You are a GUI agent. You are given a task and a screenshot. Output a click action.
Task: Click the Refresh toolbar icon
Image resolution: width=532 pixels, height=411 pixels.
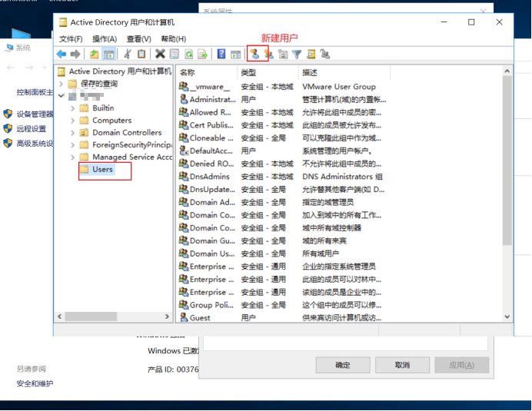[188, 54]
